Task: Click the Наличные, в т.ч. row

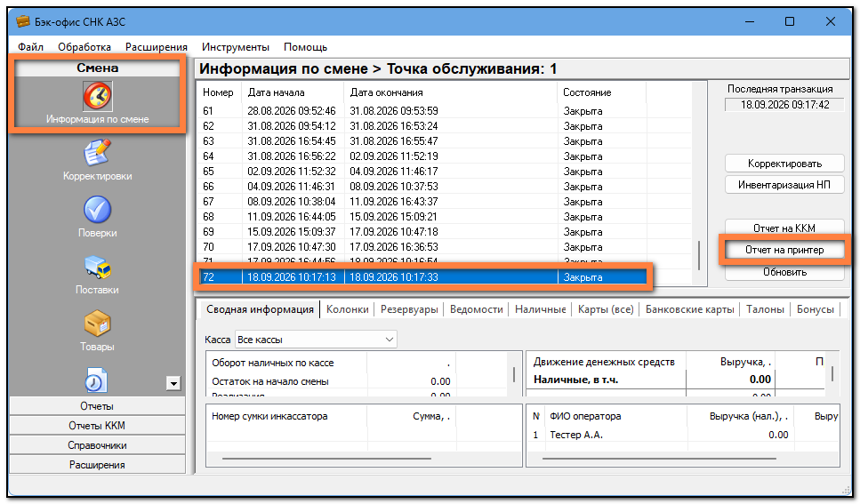Action: click(678, 380)
